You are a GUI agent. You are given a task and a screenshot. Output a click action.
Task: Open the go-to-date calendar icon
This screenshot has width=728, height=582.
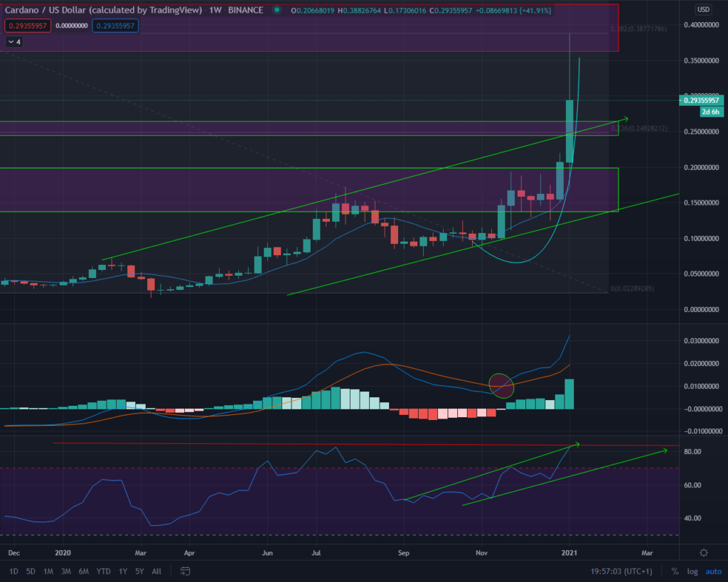click(x=185, y=571)
